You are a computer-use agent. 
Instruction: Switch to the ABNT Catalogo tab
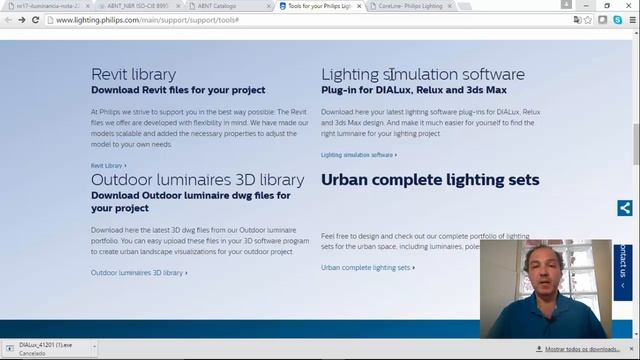tap(228, 6)
